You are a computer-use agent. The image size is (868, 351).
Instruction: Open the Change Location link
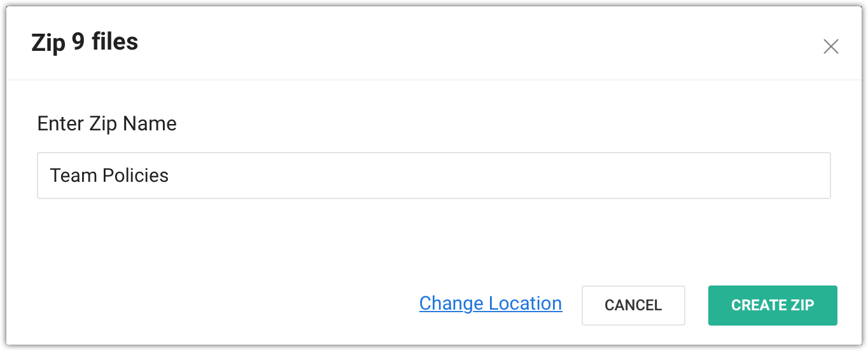(491, 303)
